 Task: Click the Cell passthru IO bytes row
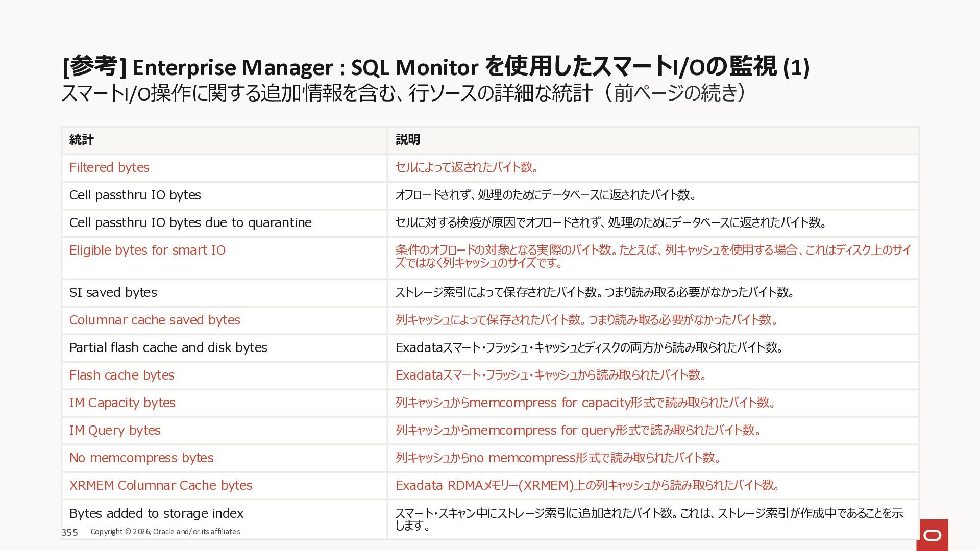point(135,195)
